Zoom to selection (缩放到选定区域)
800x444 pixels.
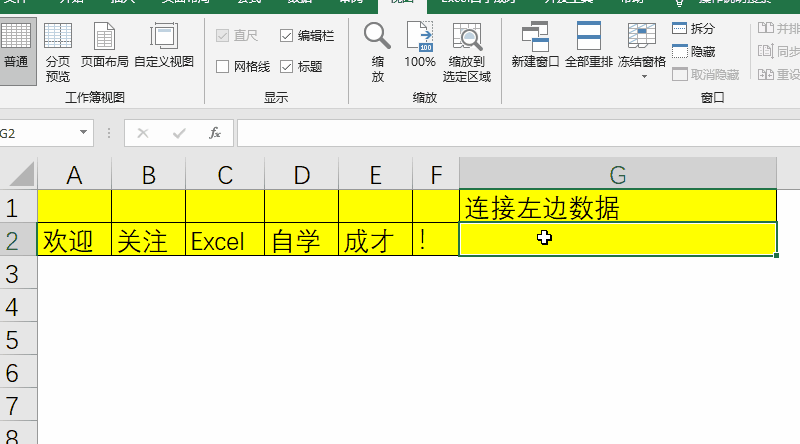[467, 52]
